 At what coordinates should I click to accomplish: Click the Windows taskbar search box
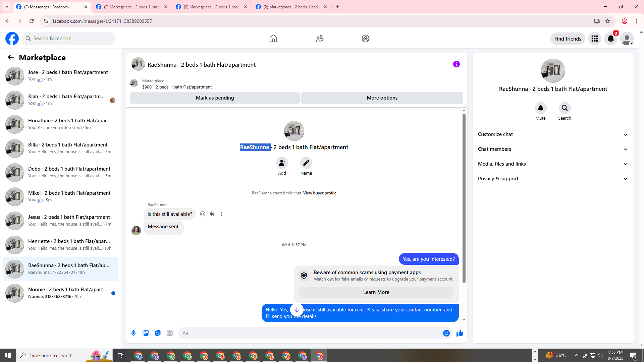coord(64,355)
